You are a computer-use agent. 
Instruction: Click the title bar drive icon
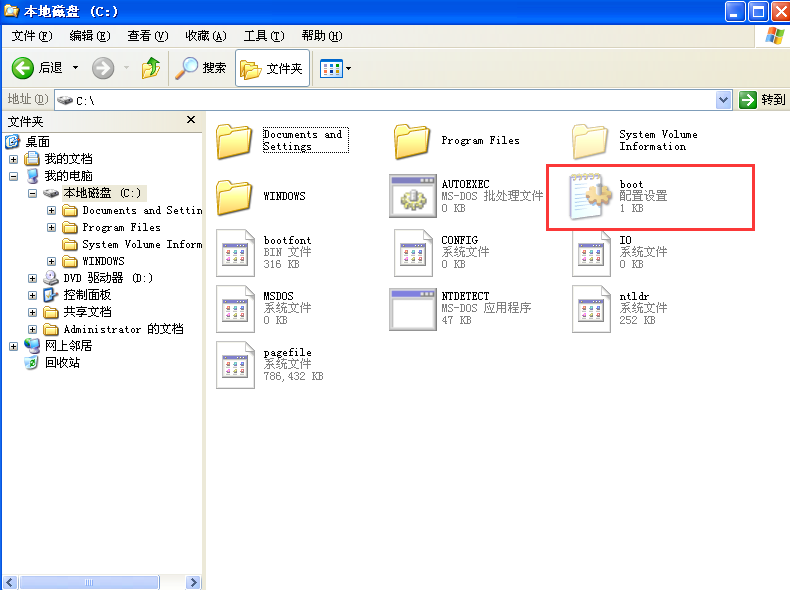click(x=11, y=11)
